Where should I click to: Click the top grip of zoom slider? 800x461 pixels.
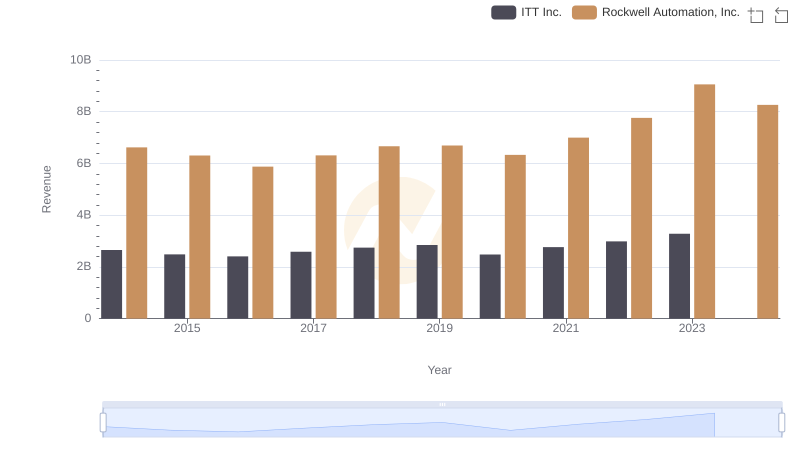tap(442, 404)
